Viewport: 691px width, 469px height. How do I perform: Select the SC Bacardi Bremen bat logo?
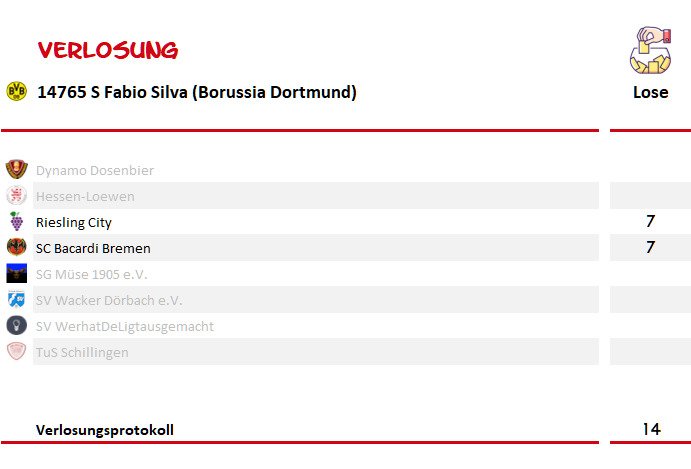17,247
